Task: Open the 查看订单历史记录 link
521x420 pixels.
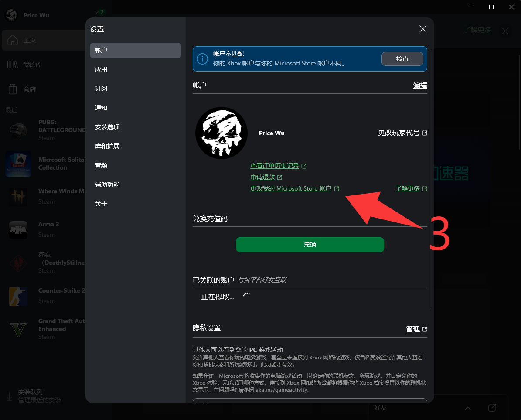Action: (278, 166)
